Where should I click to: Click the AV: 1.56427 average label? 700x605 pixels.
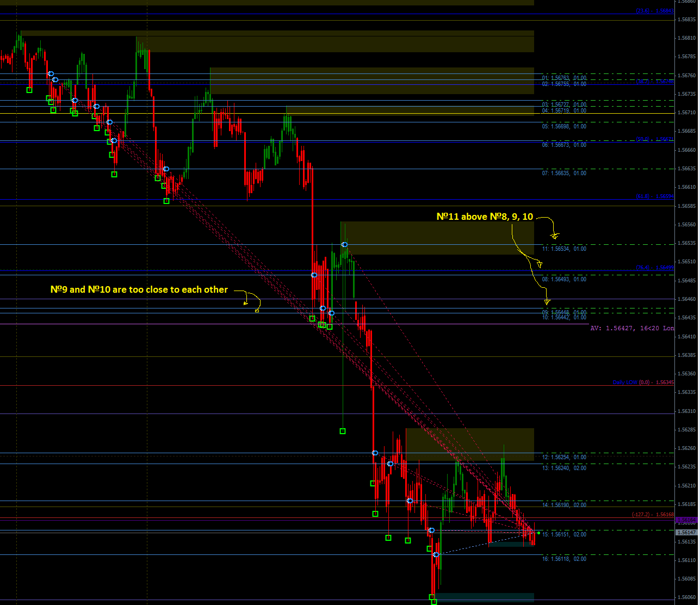632,328
